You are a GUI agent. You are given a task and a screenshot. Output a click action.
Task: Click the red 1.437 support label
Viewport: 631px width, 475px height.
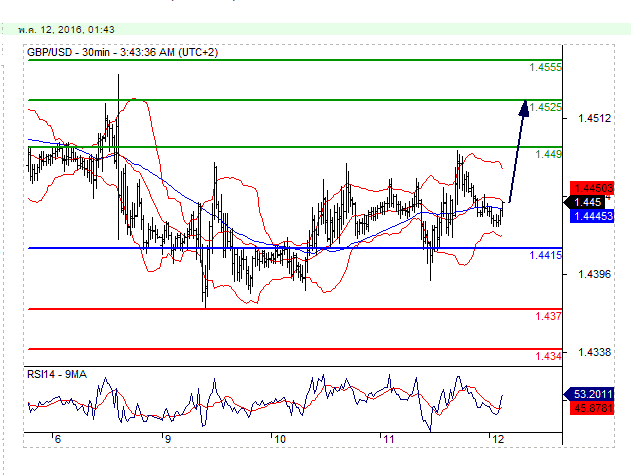click(548, 316)
